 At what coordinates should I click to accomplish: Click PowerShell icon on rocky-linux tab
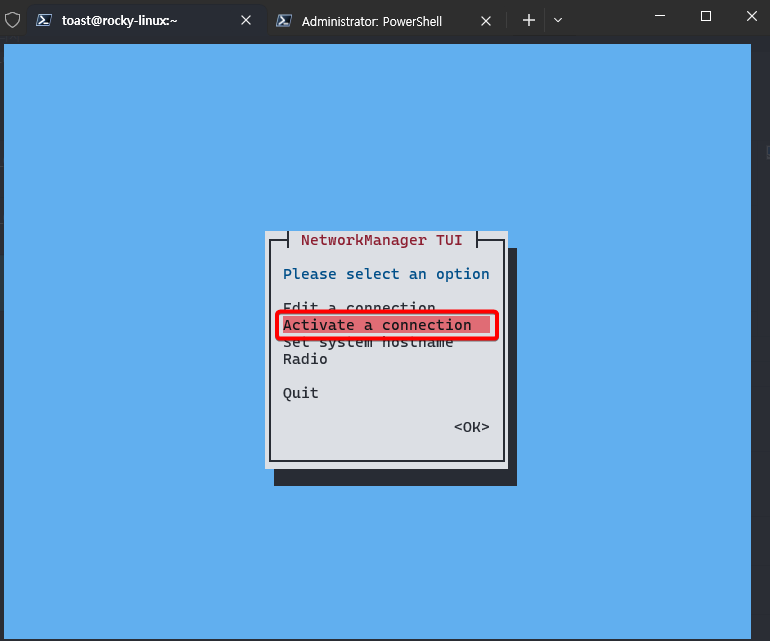[x=44, y=20]
